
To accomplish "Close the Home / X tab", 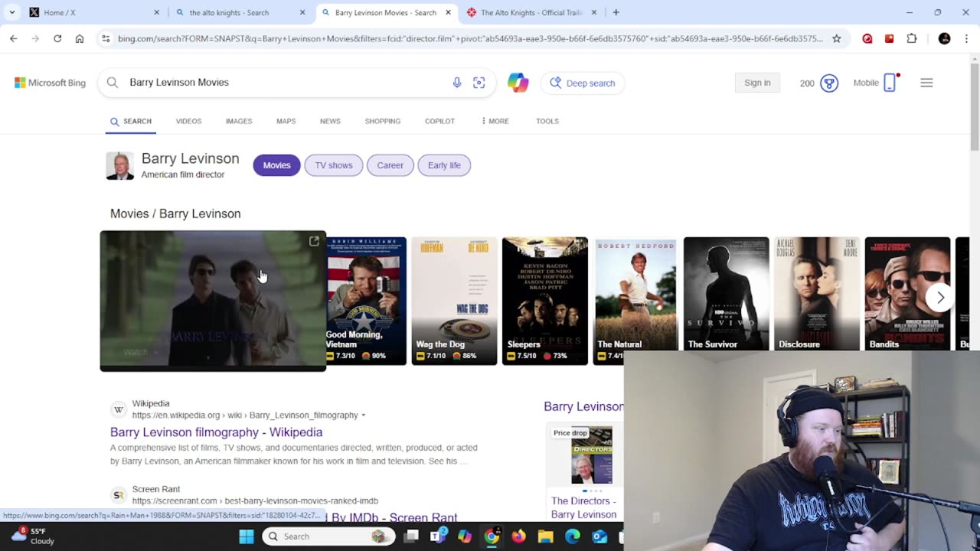I will (x=157, y=12).
